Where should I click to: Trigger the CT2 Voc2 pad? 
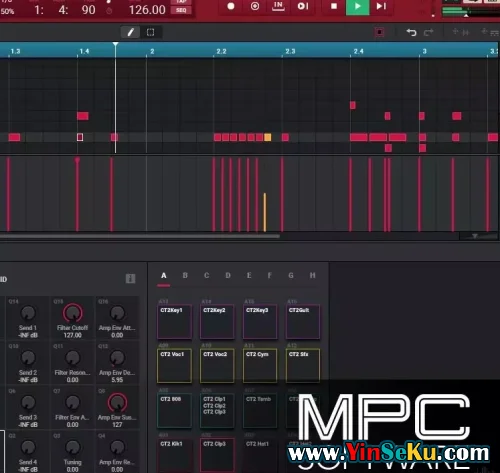pyautogui.click(x=217, y=366)
